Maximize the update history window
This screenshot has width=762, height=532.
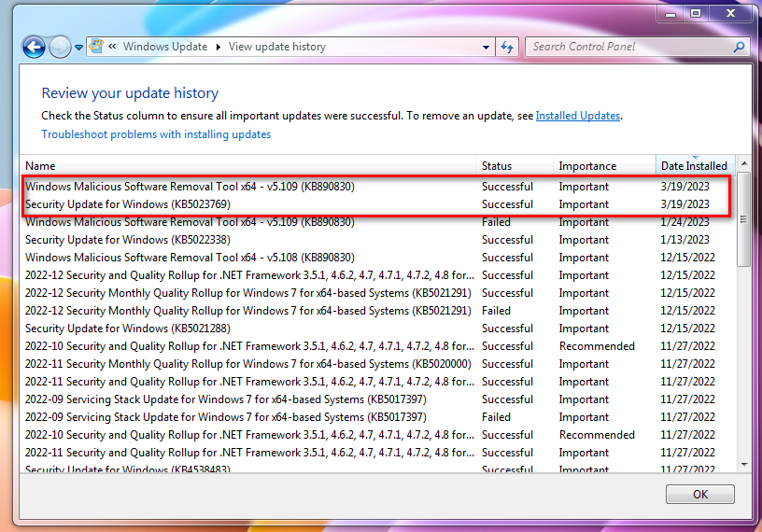696,14
